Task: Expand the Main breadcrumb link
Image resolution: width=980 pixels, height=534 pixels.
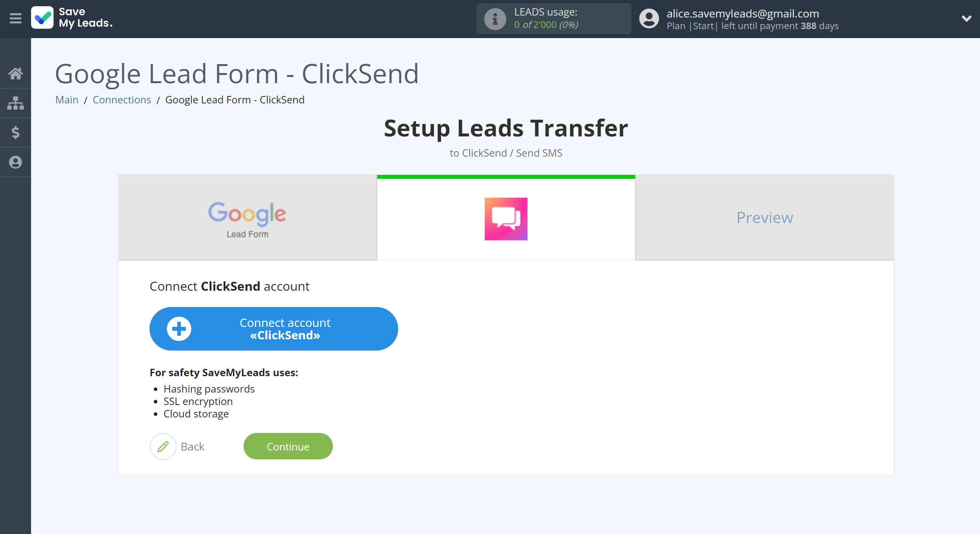Action: pyautogui.click(x=66, y=99)
